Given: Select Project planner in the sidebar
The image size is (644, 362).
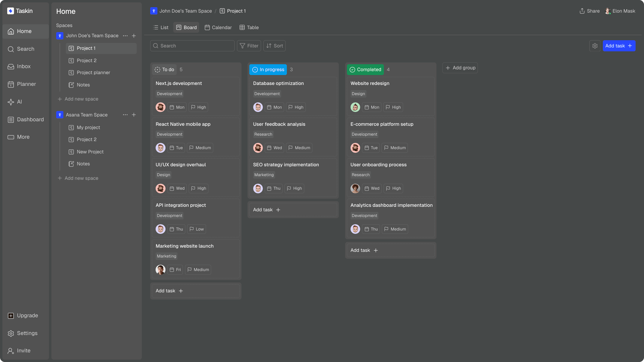Looking at the screenshot, I should pos(93,72).
